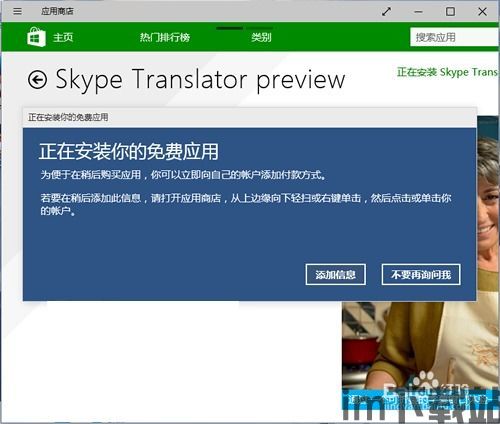Close the 应用商店 window
This screenshot has height=424, width=500.
(482, 12)
